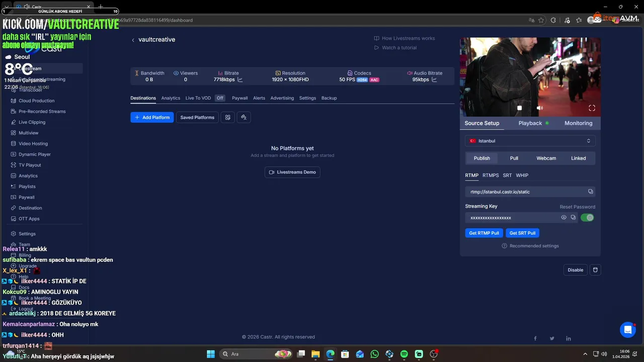This screenshot has width=644, height=362.
Task: Open the Backup tab
Action: [329, 98]
